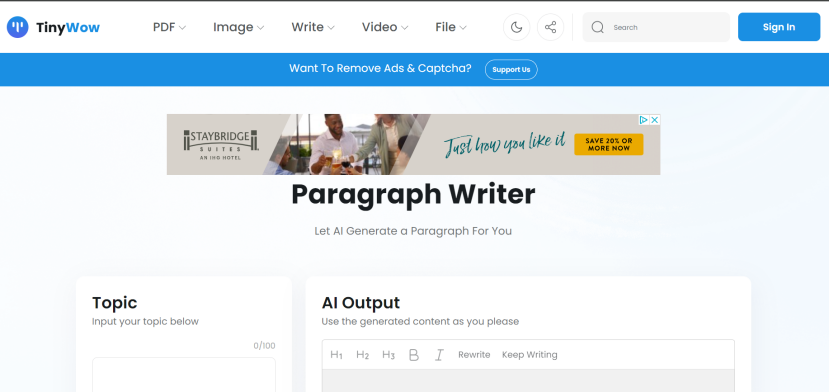Screen dimensions: 829x392
Task: Click the AdChoices triangle icon
Action: pyautogui.click(x=644, y=120)
